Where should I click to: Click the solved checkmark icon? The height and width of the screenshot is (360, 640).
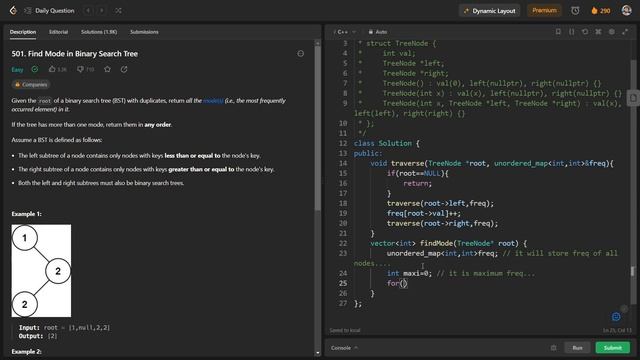[35, 69]
